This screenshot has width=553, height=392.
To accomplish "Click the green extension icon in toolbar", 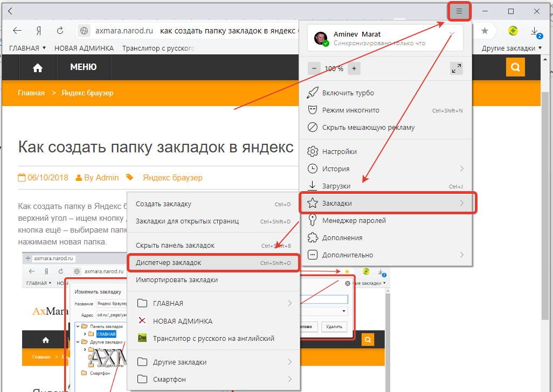I will pos(513,31).
